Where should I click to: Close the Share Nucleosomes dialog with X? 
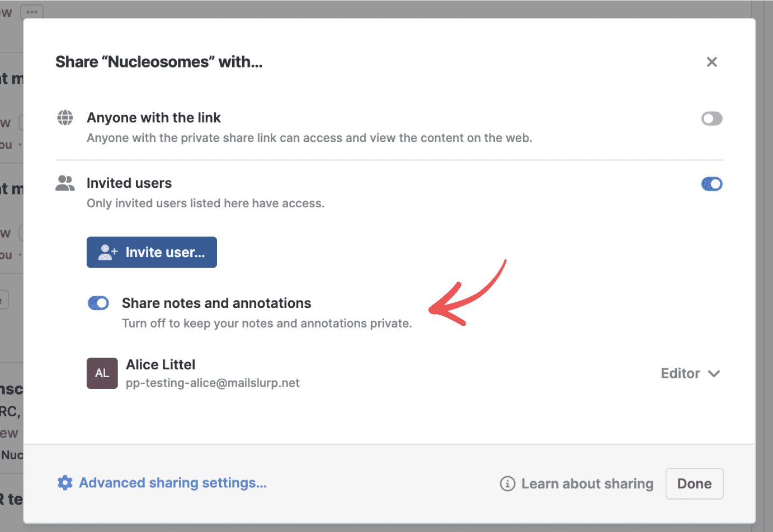click(711, 62)
